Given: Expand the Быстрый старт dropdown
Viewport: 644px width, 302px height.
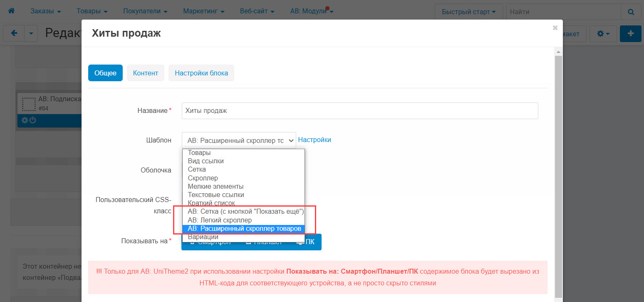Looking at the screenshot, I should tap(468, 12).
